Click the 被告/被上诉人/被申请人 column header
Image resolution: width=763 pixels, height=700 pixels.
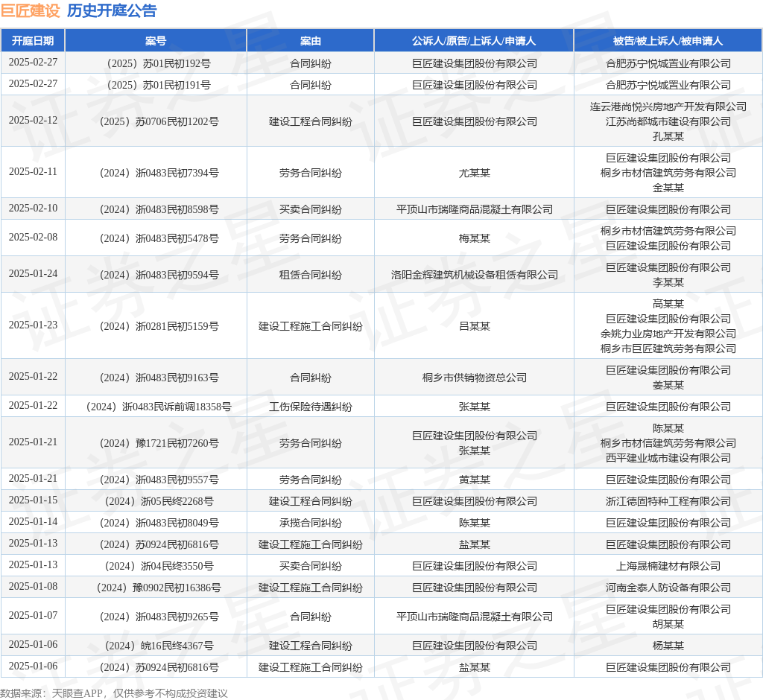(x=668, y=41)
